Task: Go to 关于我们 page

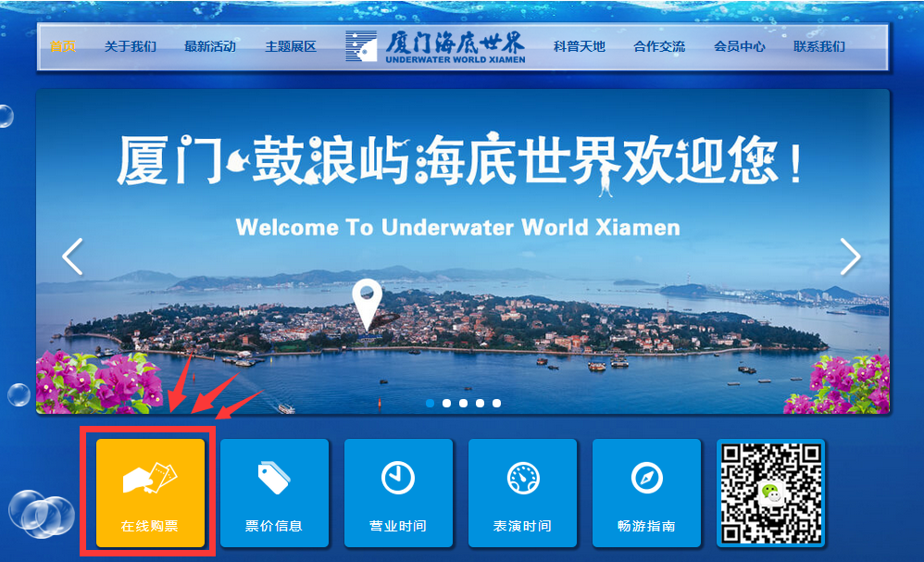Action: click(131, 46)
